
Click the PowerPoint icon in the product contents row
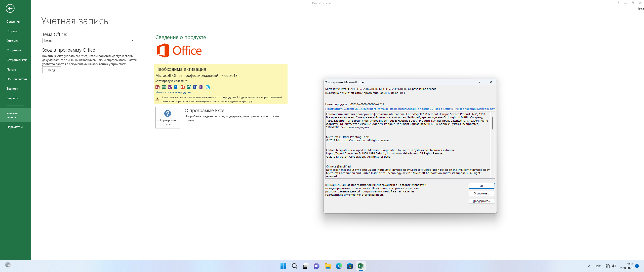pyautogui.click(x=183, y=87)
